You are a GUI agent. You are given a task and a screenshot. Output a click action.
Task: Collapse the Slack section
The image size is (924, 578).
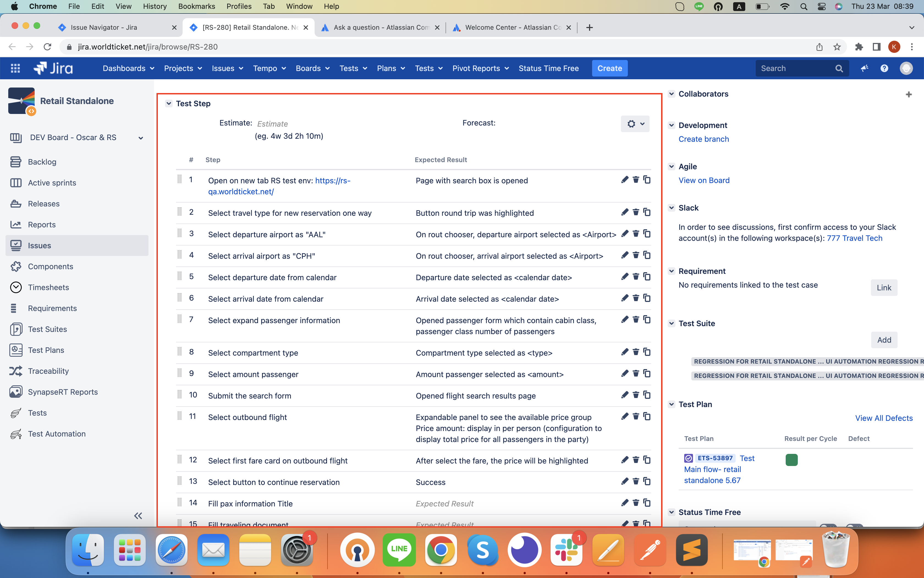pos(672,208)
